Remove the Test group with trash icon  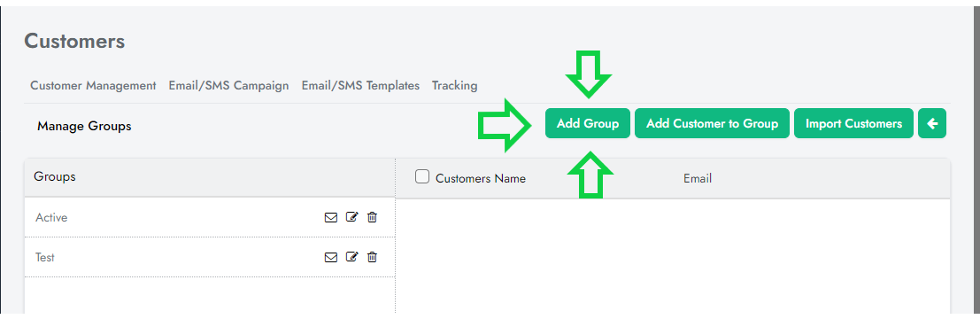coord(372,256)
